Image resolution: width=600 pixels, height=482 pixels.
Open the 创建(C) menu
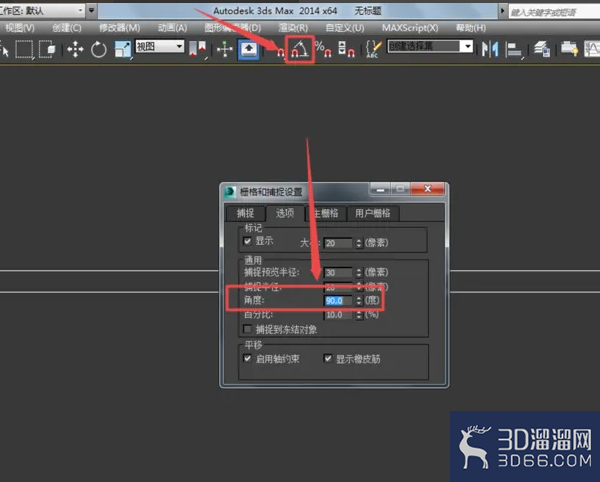[x=67, y=28]
